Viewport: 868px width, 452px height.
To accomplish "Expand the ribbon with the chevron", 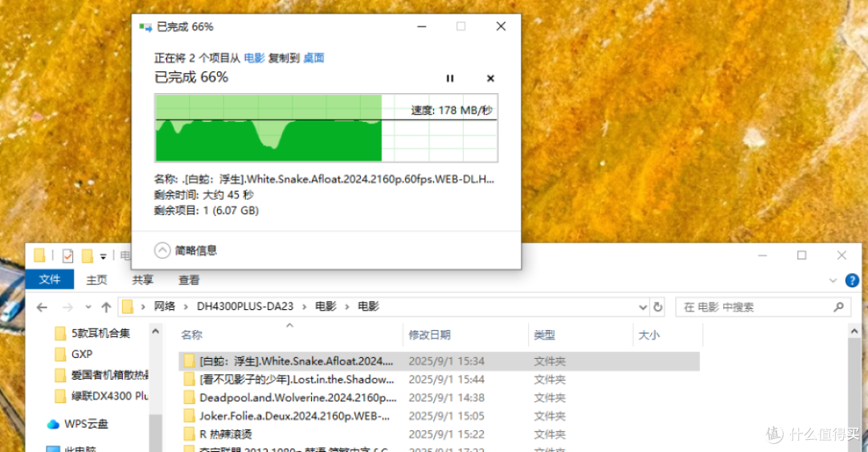I will pos(833,280).
